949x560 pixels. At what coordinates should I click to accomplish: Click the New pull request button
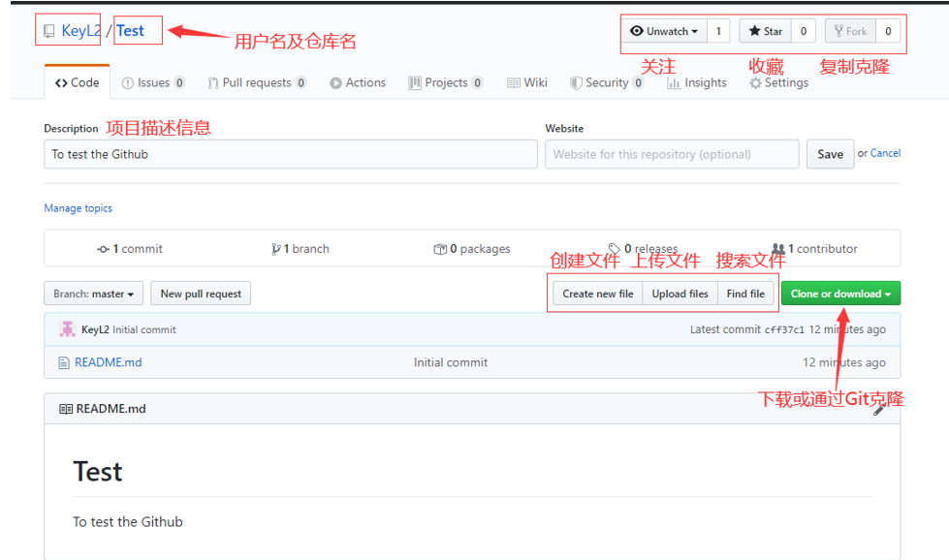[201, 294]
